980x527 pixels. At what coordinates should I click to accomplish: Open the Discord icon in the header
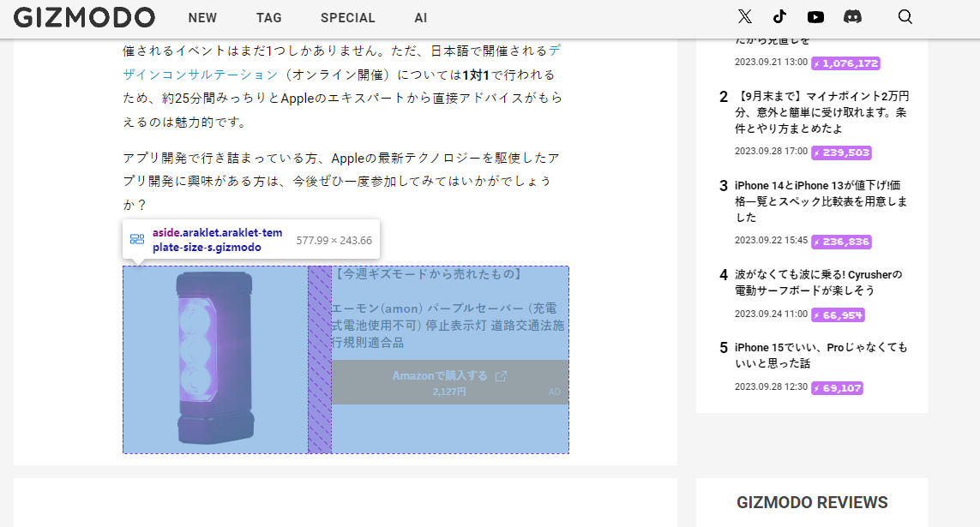coord(852,16)
